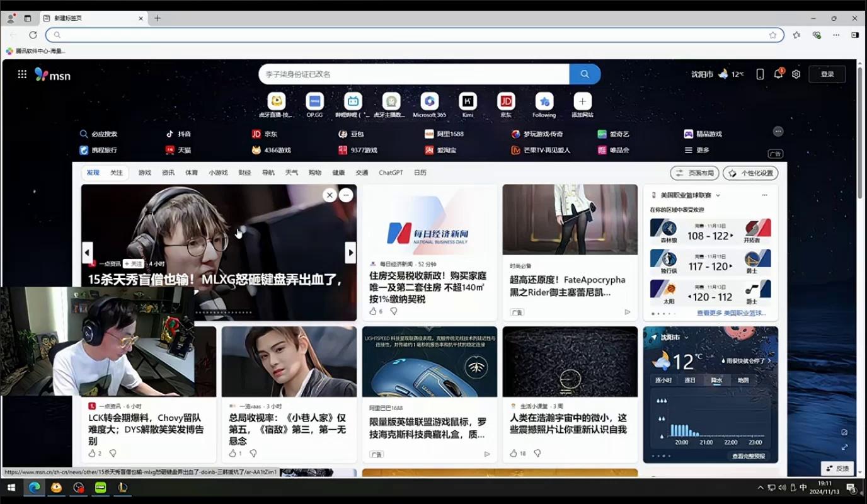Open the browser favorites list icon

pos(796,35)
